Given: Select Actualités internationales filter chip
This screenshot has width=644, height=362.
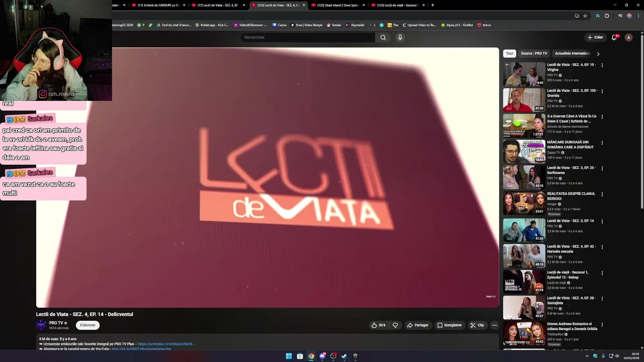Looking at the screenshot, I should click(572, 53).
